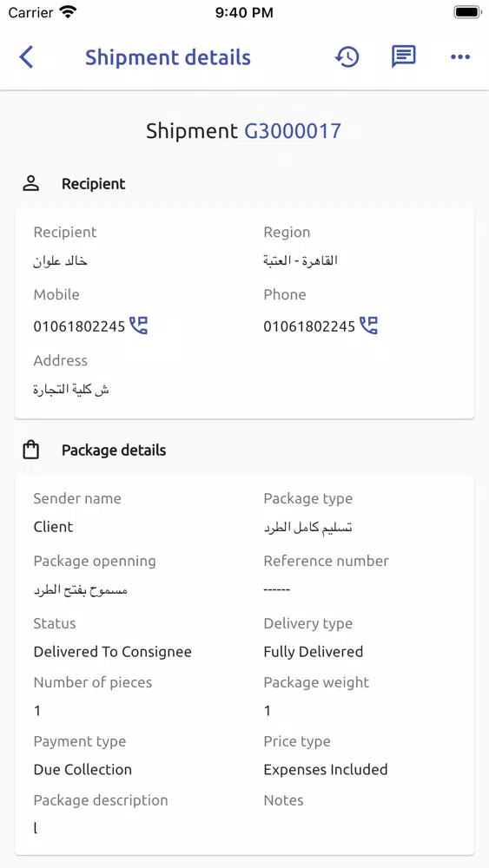Tap the bag icon beside Package details
Viewport: 489px width, 868px height.
tap(31, 450)
